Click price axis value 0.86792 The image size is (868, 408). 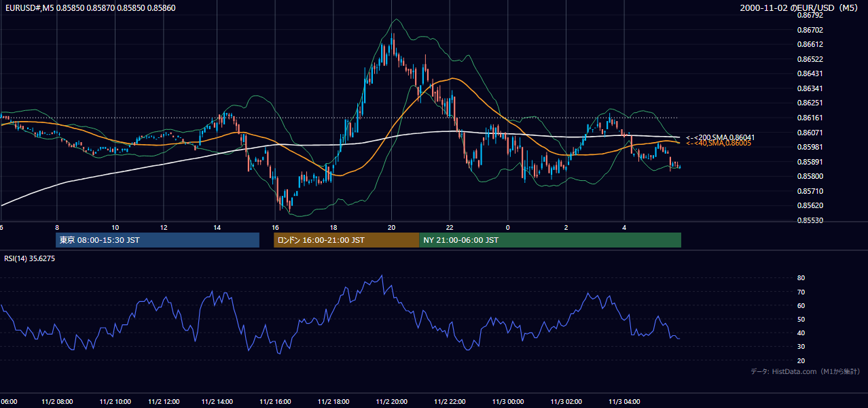point(810,15)
